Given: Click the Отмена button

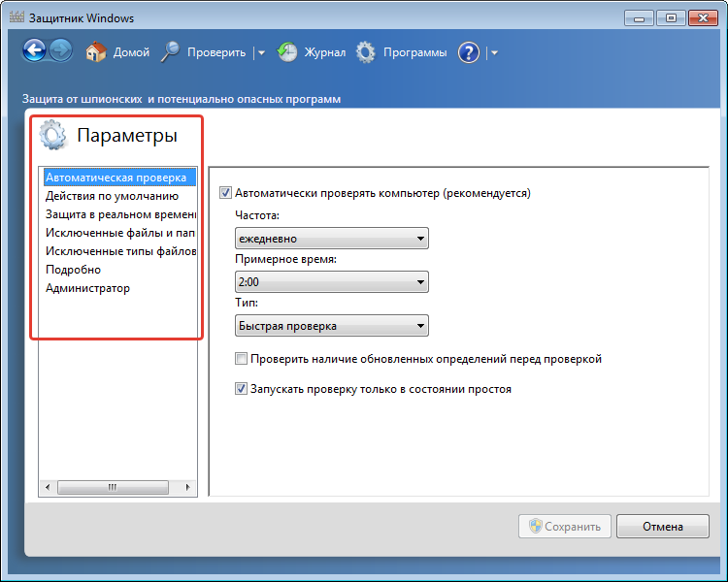Looking at the screenshot, I should [663, 527].
